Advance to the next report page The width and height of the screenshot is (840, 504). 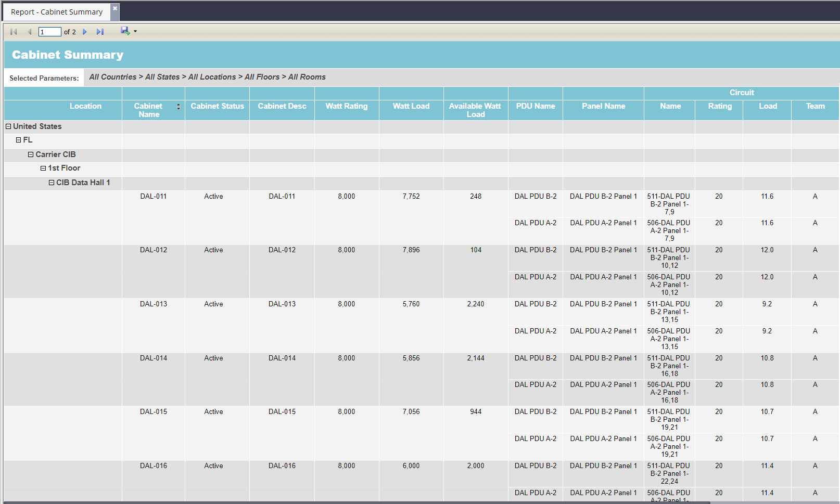click(x=85, y=32)
